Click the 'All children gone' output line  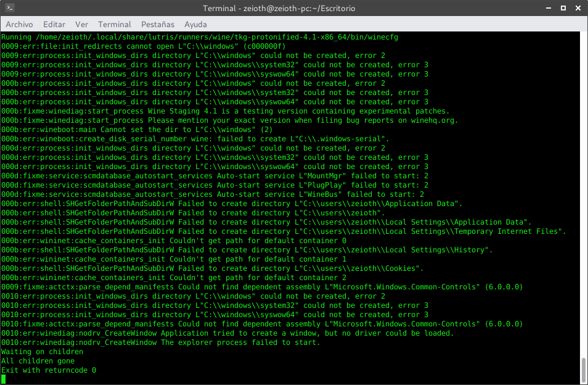(x=37, y=361)
